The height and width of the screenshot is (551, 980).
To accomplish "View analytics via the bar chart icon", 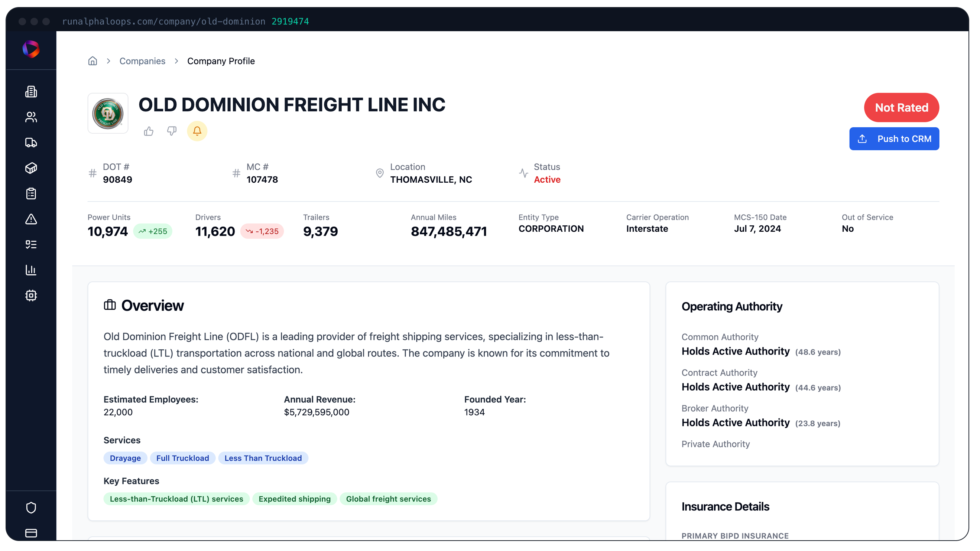I will tap(30, 270).
